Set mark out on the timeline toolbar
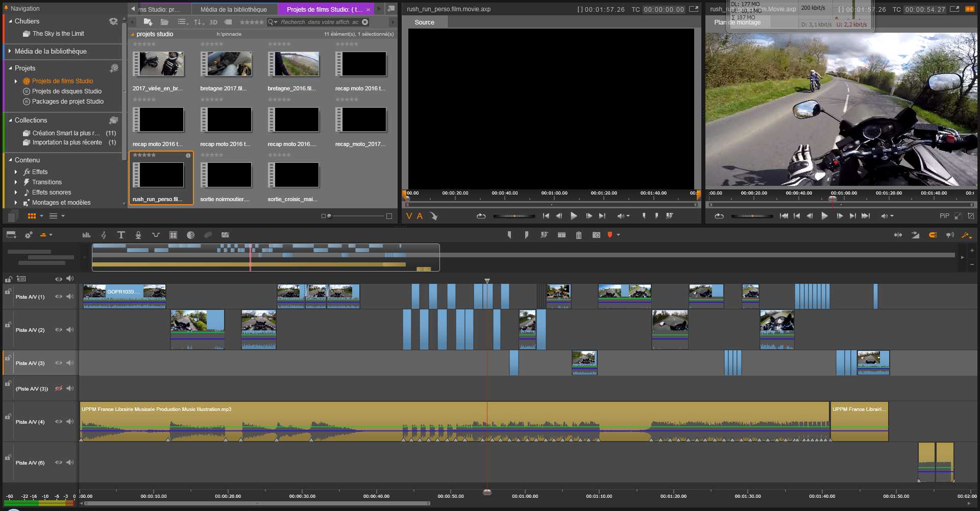Screen dimensions: 980x511 click(527, 235)
